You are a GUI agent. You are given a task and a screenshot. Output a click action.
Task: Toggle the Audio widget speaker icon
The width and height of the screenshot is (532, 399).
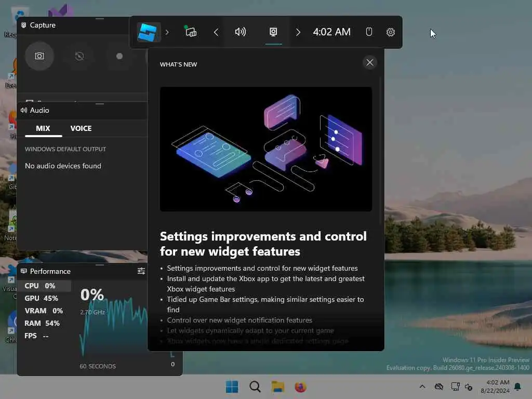coord(240,32)
